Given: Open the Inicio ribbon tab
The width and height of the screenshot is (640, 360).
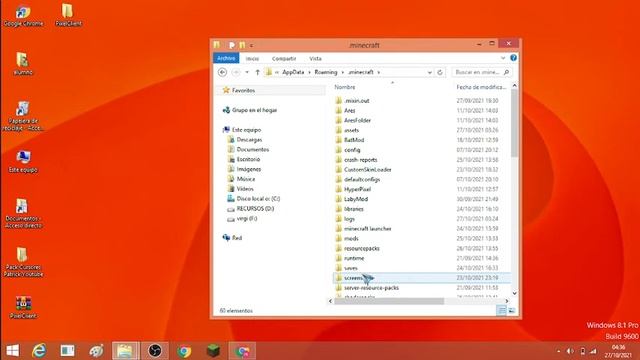Looking at the screenshot, I should coord(252,58).
